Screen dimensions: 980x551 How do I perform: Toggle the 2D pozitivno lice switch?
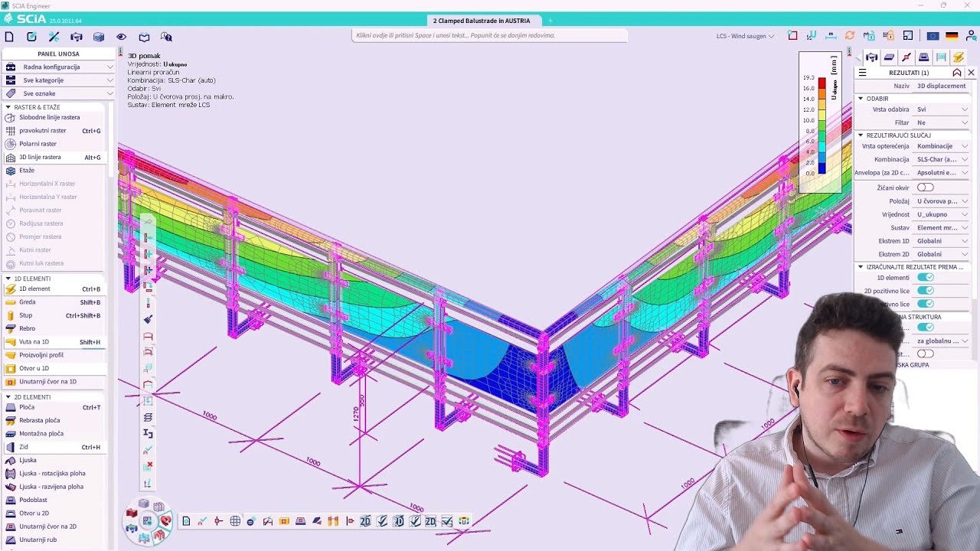926,291
